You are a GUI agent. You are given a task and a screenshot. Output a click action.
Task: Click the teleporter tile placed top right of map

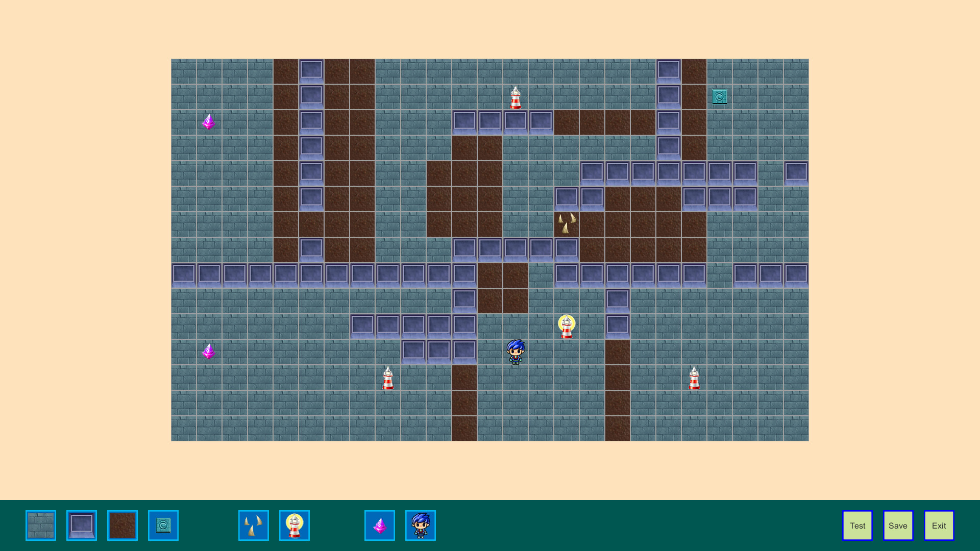click(720, 96)
